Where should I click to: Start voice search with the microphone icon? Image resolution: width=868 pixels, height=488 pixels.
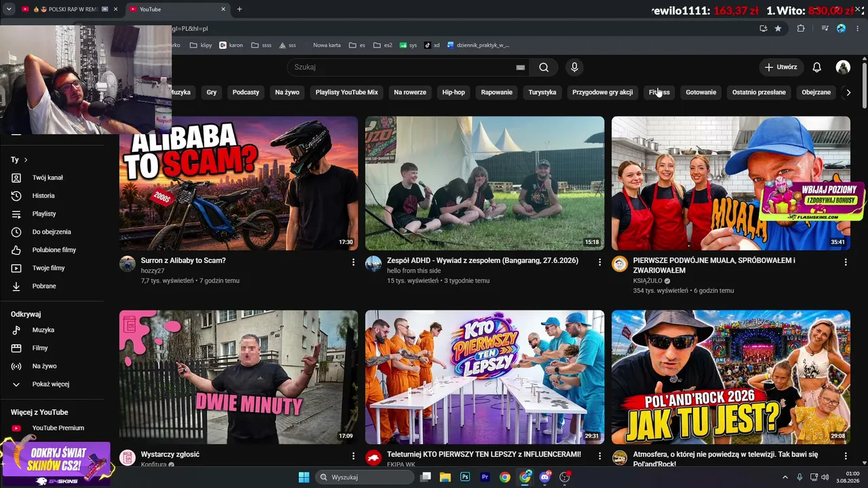pos(574,67)
